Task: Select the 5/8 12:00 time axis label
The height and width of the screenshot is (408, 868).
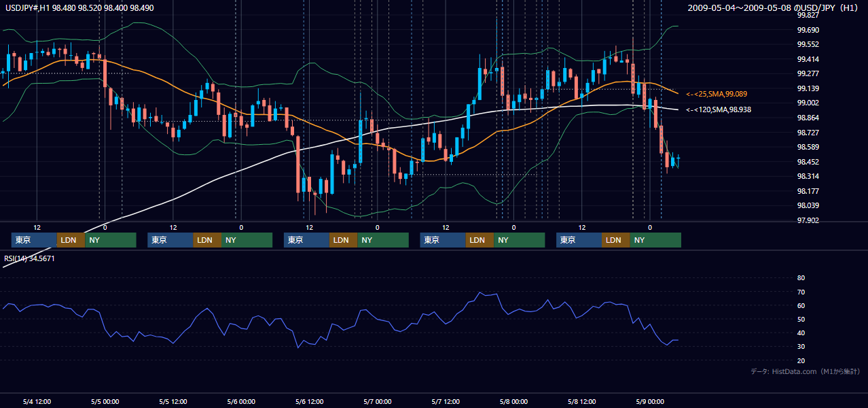Action: (x=581, y=401)
